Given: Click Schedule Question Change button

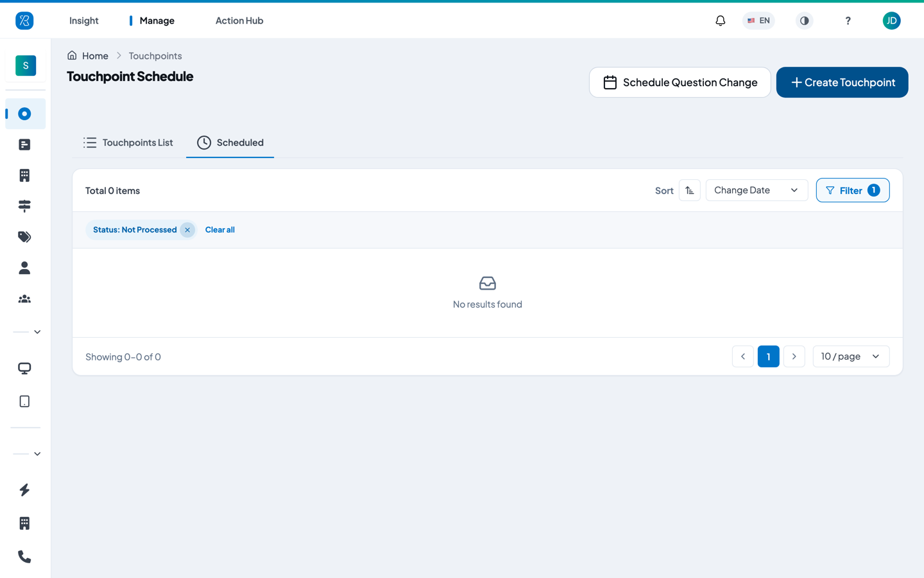Looking at the screenshot, I should tap(680, 82).
